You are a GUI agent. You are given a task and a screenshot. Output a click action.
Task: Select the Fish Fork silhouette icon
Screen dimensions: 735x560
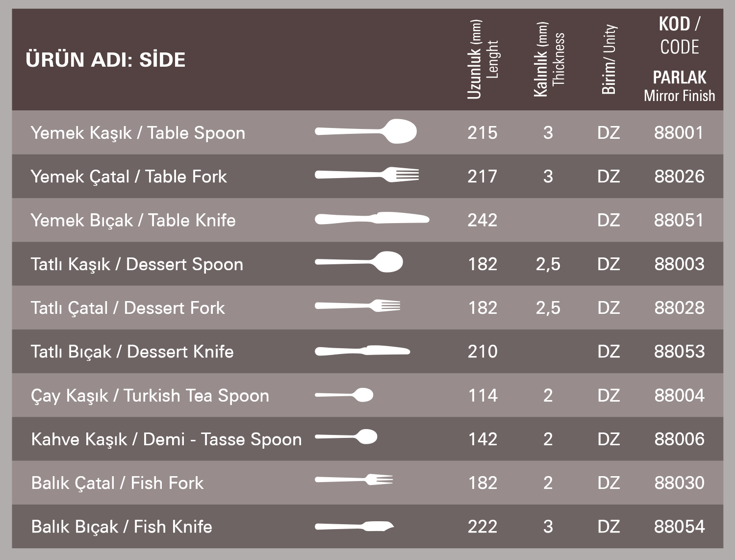point(354,480)
